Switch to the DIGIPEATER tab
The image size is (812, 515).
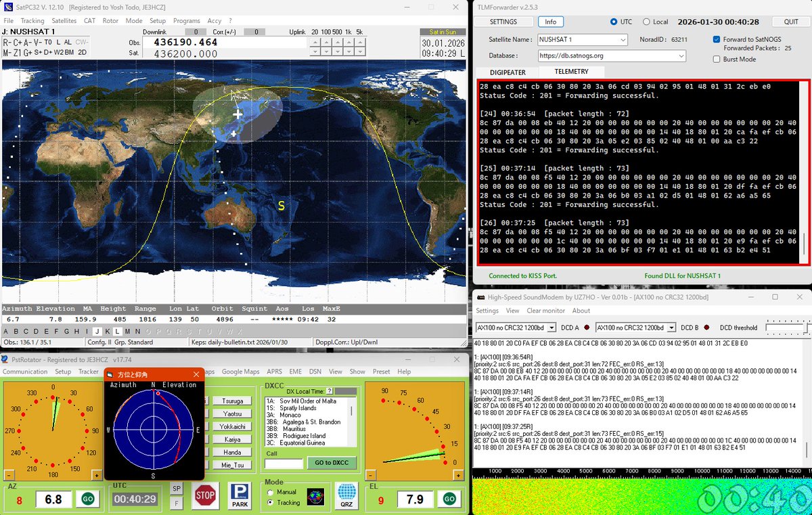(507, 72)
